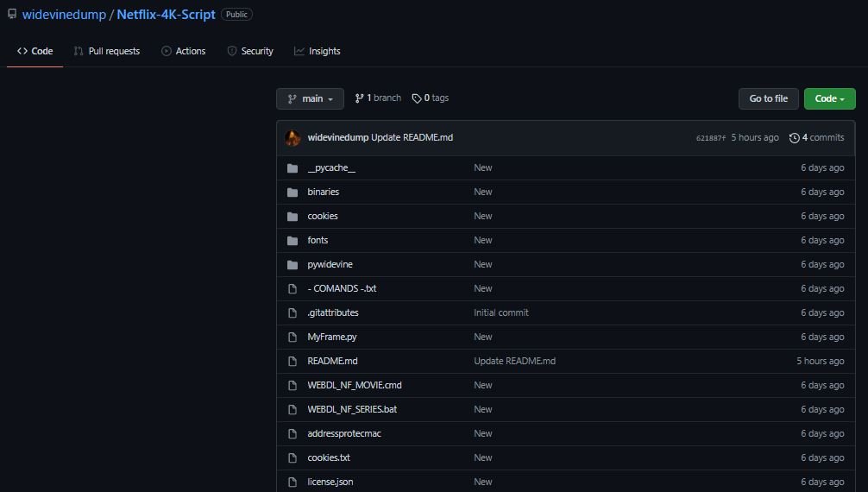Click the file icon for addressprotecmac
Image resolution: width=868 pixels, height=492 pixels.
pyautogui.click(x=292, y=434)
